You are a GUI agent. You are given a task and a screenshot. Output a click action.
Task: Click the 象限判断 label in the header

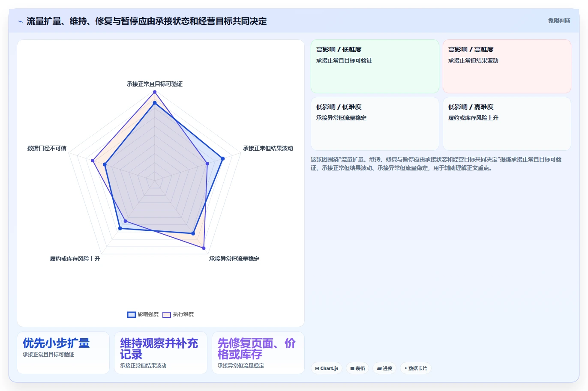click(x=559, y=21)
